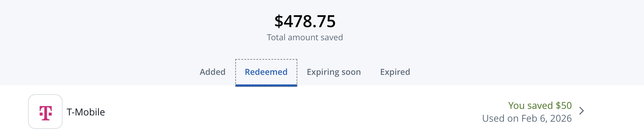Select the rounded T-Mobile brand thumbnail

45,112
